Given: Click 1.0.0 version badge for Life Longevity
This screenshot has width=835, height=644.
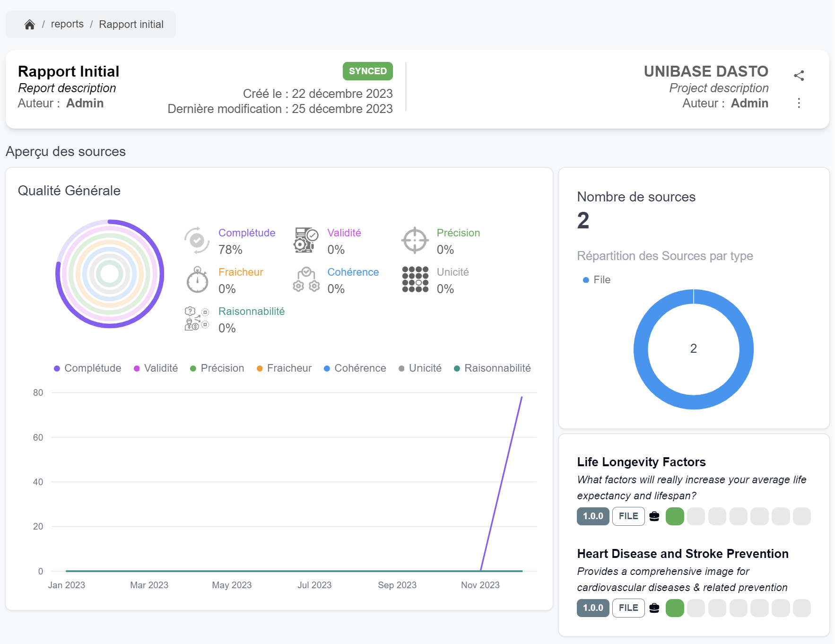Looking at the screenshot, I should pyautogui.click(x=593, y=516).
